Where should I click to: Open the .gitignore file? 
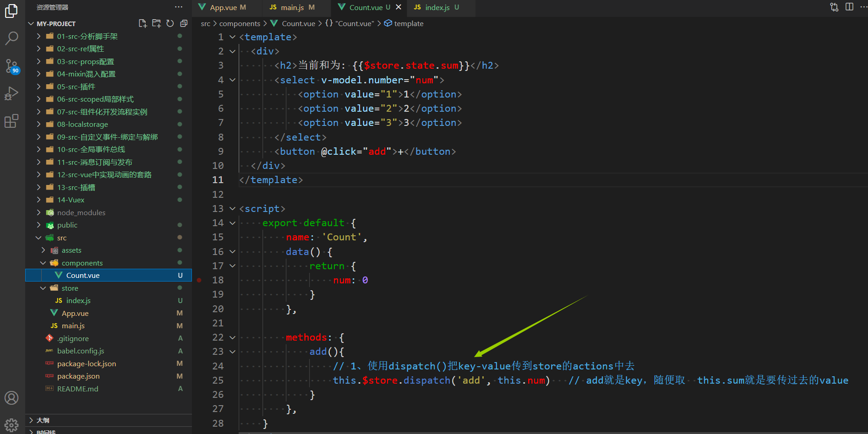pyautogui.click(x=109, y=338)
